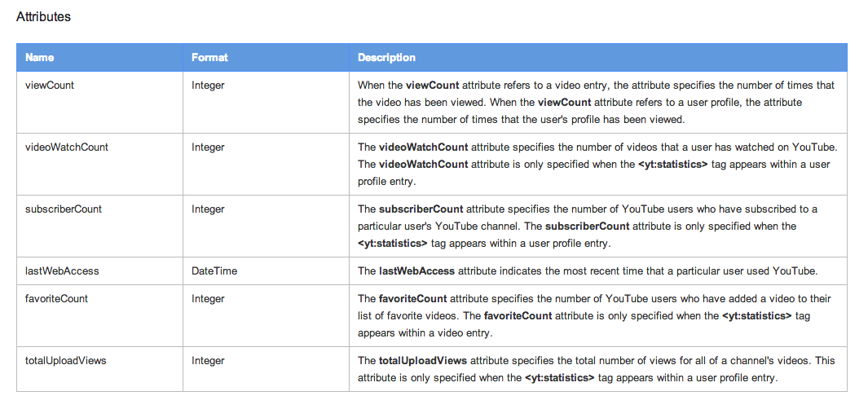Image resolution: width=868 pixels, height=409 pixels.
Task: Select the videoWatchCount attribute name cell
Action: (99, 165)
